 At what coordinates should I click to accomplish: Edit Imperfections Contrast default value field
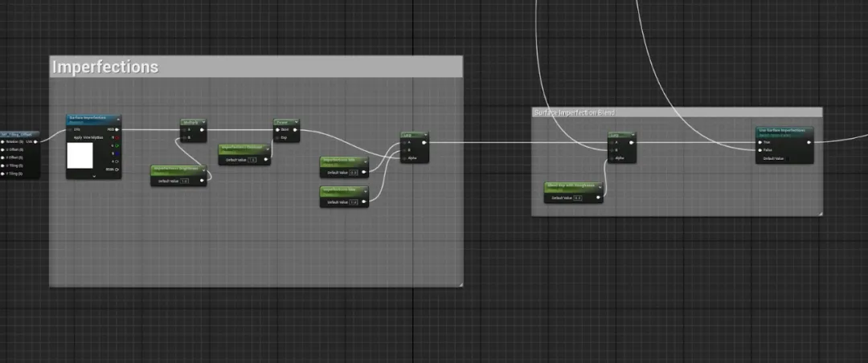(x=252, y=160)
